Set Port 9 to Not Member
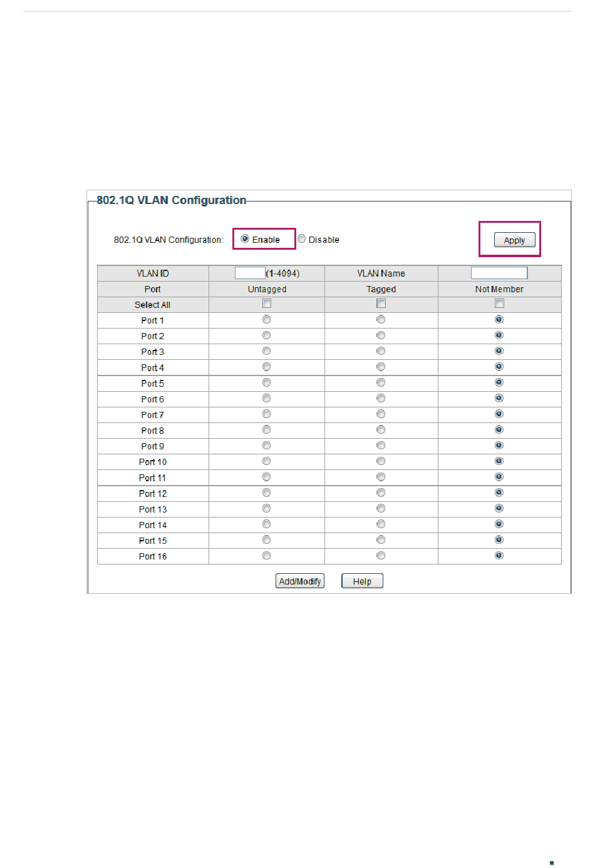The height and width of the screenshot is (868, 595). pyautogui.click(x=499, y=446)
